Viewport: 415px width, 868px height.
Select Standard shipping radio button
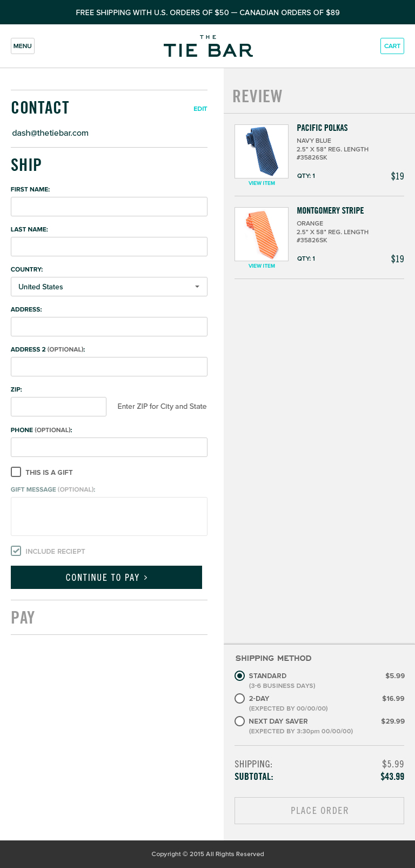(x=240, y=676)
